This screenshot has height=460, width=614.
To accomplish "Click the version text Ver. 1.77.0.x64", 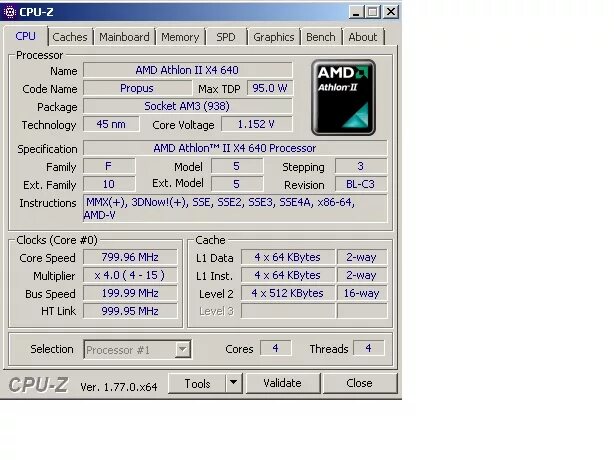I will point(119,387).
